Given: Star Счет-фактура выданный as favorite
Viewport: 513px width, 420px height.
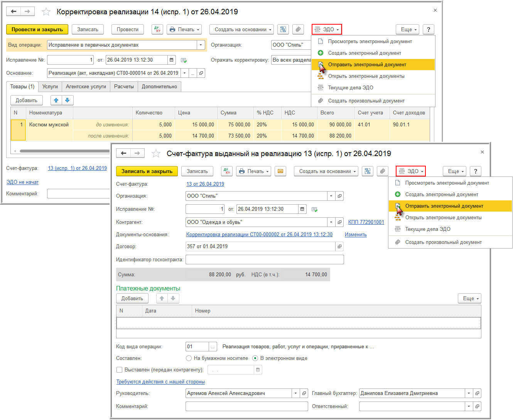Looking at the screenshot, I should coord(156,154).
